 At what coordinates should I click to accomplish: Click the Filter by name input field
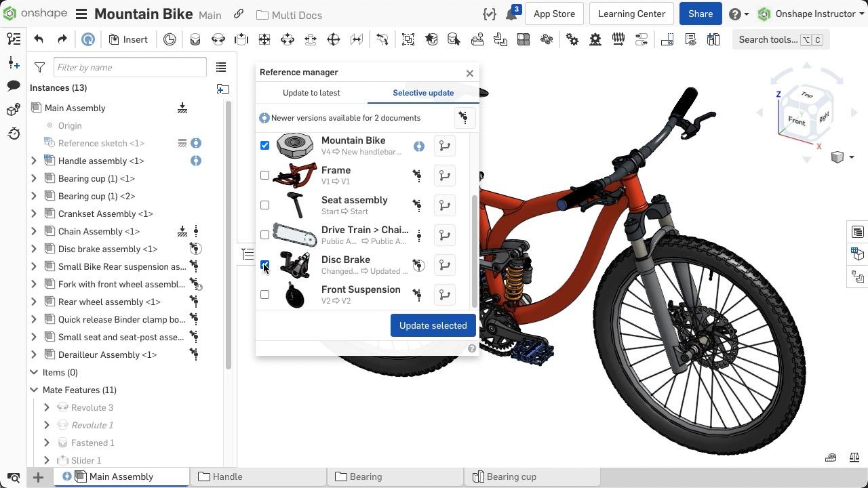click(130, 67)
